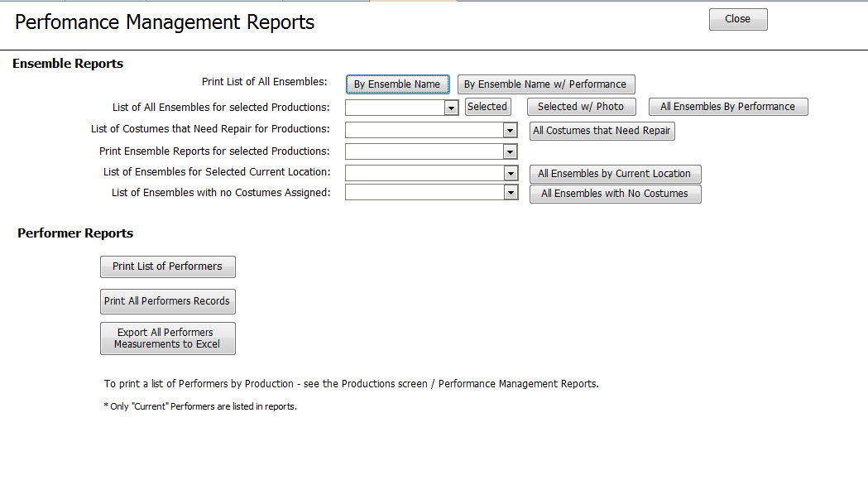Click All Ensembles with No Costumes
The width and height of the screenshot is (868, 480).
(615, 194)
